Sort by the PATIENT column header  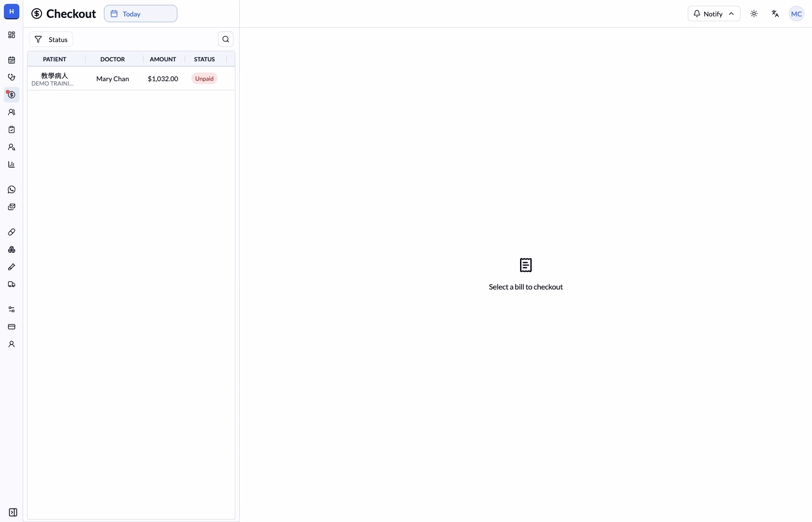click(55, 59)
